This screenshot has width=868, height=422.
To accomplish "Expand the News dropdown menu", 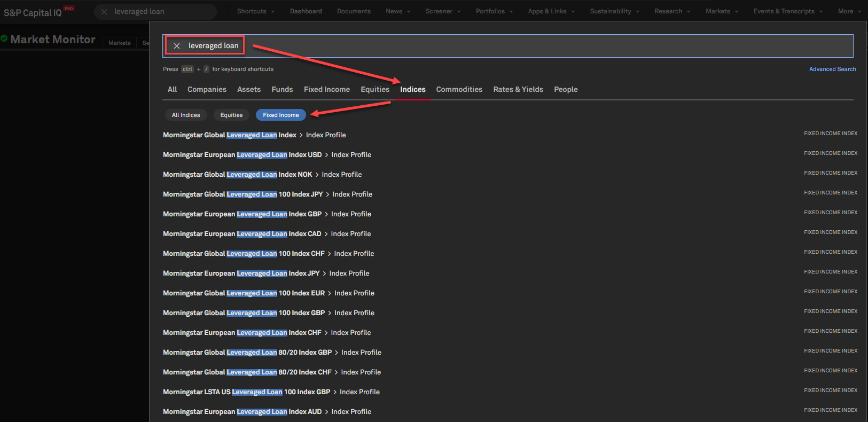I will pos(398,11).
